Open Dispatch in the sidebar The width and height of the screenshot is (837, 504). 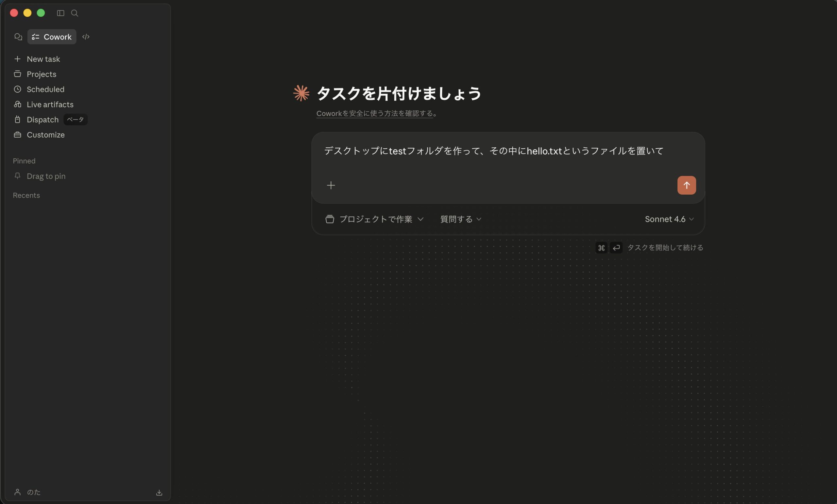click(43, 120)
